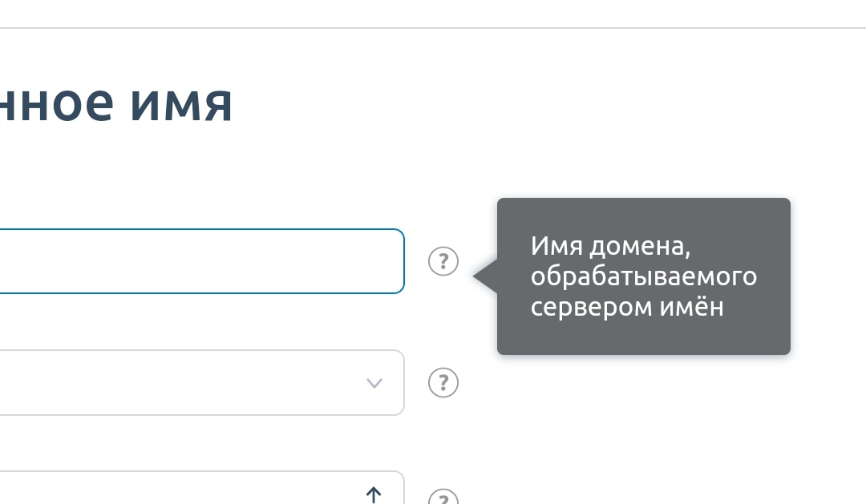Click the word "сервером" in the tooltip
This screenshot has height=504, width=866.
click(589, 307)
